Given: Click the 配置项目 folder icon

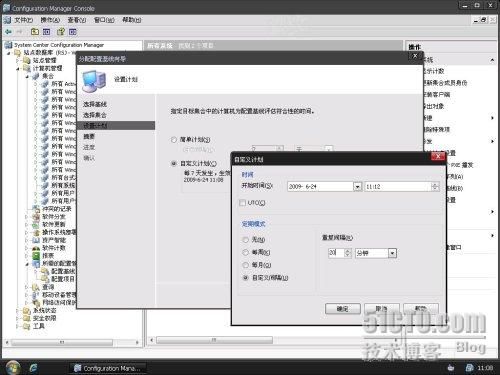Looking at the screenshot, I should point(45,279).
